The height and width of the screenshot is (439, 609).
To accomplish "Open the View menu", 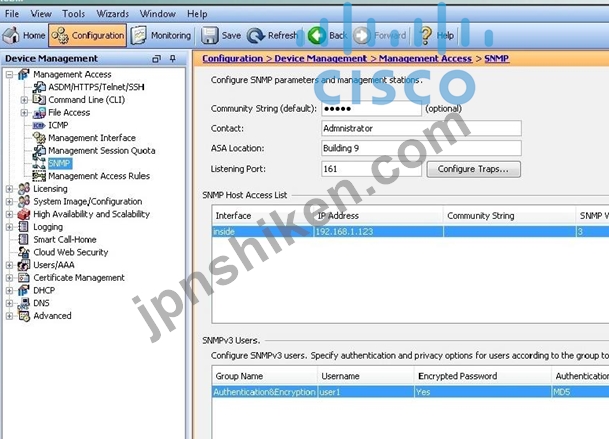I will (x=41, y=14).
